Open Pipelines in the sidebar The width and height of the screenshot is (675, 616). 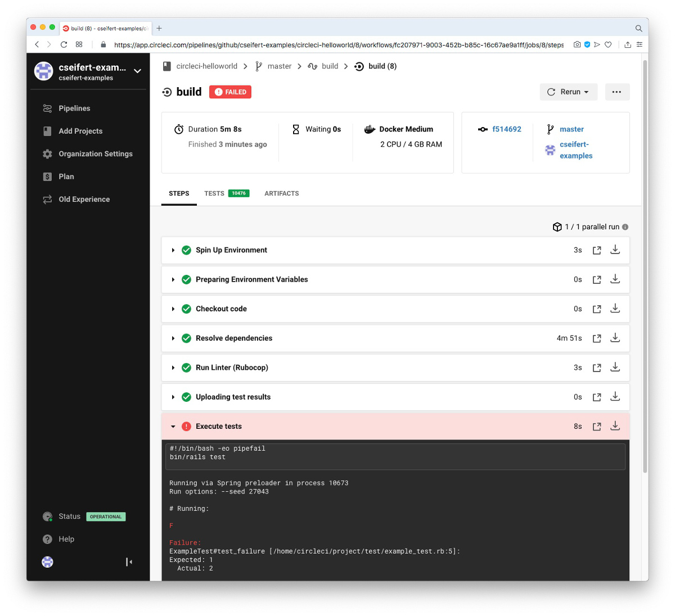[x=74, y=108]
